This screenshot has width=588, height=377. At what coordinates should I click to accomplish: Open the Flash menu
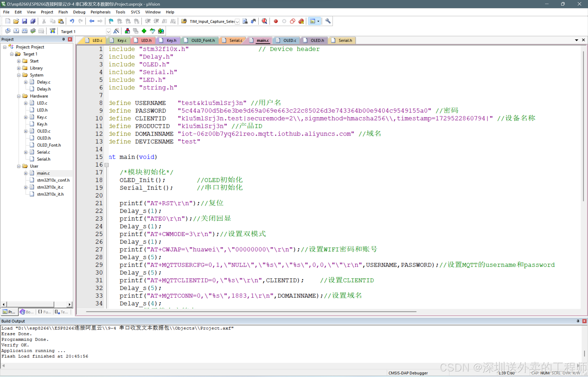(x=63, y=12)
